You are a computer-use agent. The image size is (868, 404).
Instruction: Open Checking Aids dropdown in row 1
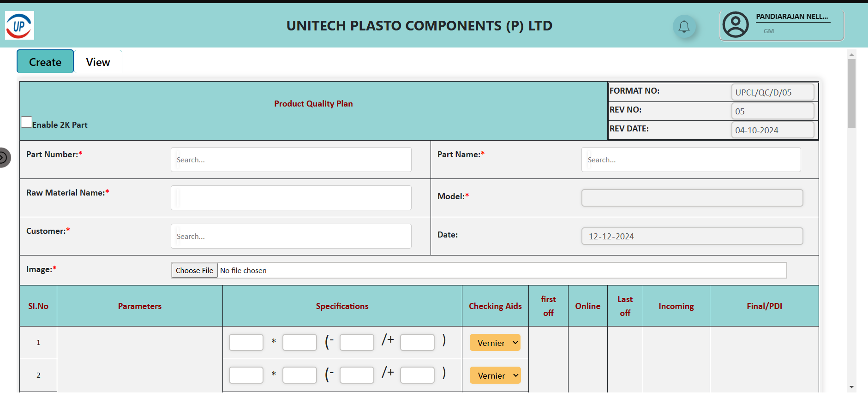[495, 343]
